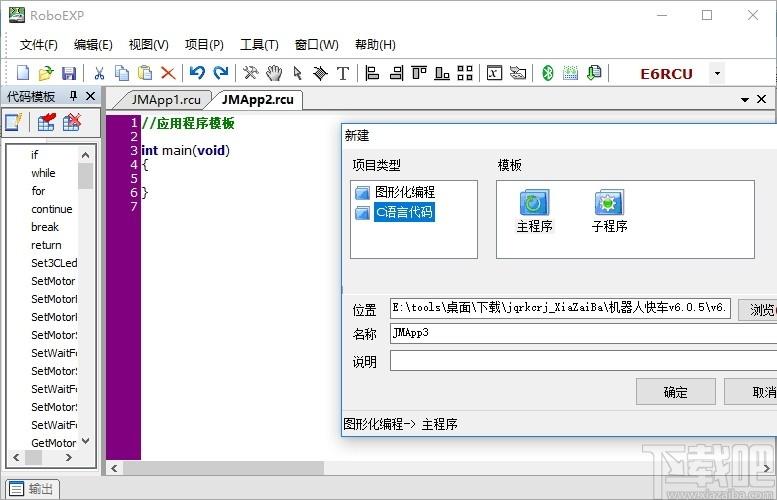Image resolution: width=777 pixels, height=500 pixels.
Task: Save the file with the floppy disk icon
Action: coord(69,73)
